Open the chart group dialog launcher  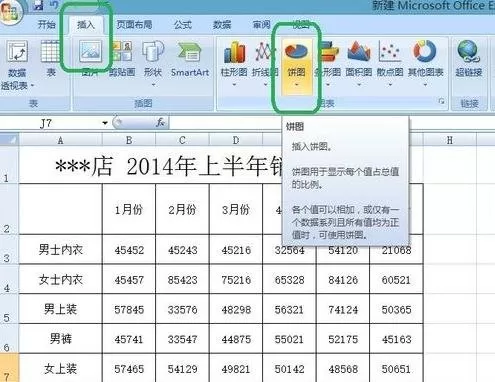click(442, 101)
